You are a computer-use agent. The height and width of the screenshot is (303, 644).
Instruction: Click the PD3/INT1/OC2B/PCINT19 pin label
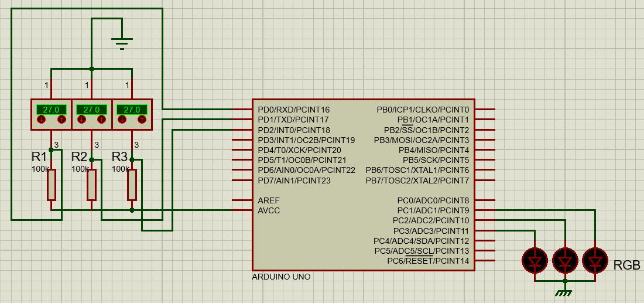click(306, 140)
